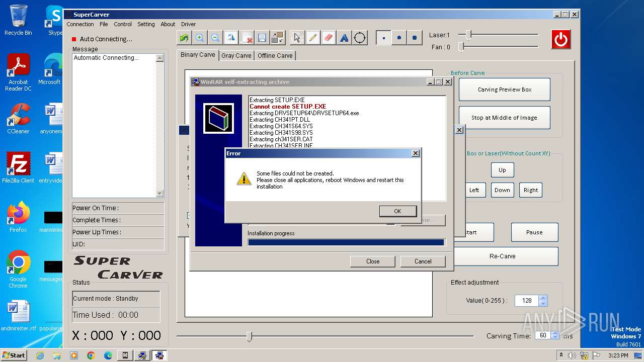Image resolution: width=644 pixels, height=362 pixels.
Task: Choose the small dot size option
Action: pyautogui.click(x=383, y=38)
